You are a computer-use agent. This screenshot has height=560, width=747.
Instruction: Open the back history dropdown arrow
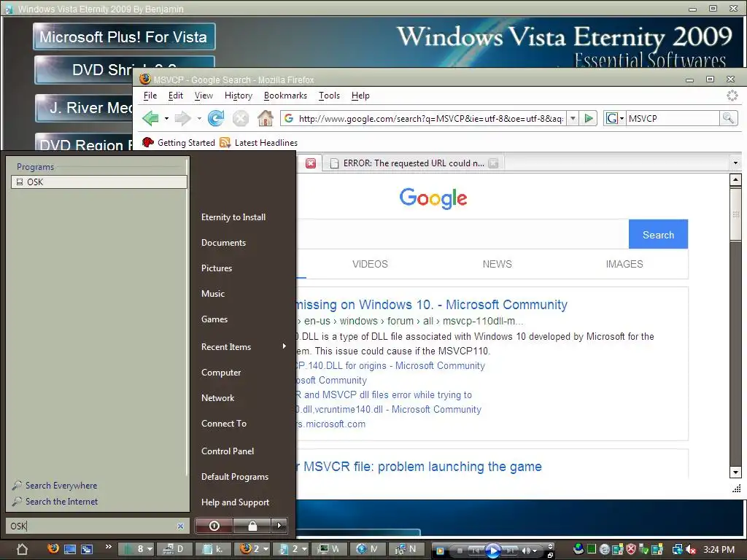166,118
